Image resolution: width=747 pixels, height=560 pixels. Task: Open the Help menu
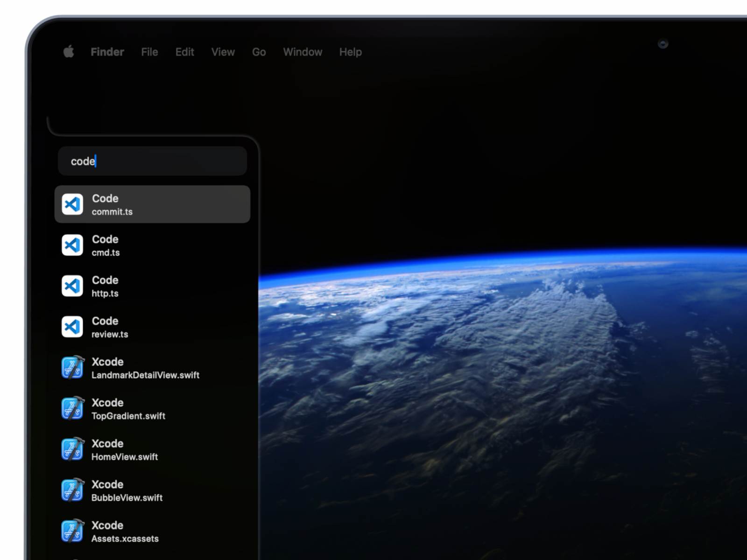click(350, 52)
